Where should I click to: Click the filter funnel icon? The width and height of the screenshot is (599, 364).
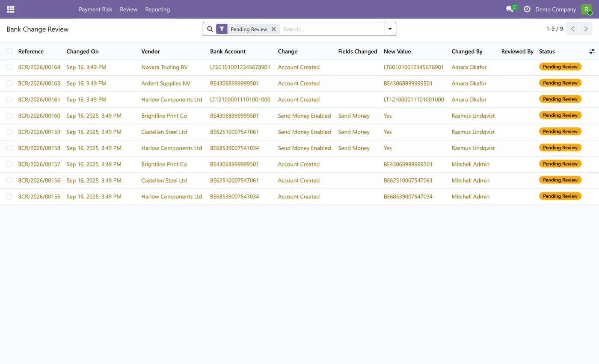[222, 29]
